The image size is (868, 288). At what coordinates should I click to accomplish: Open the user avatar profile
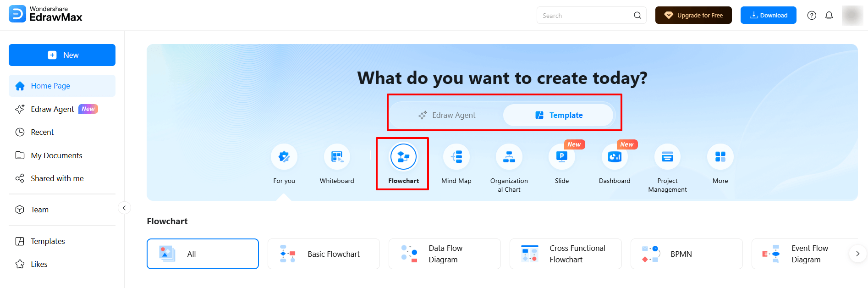pyautogui.click(x=852, y=15)
